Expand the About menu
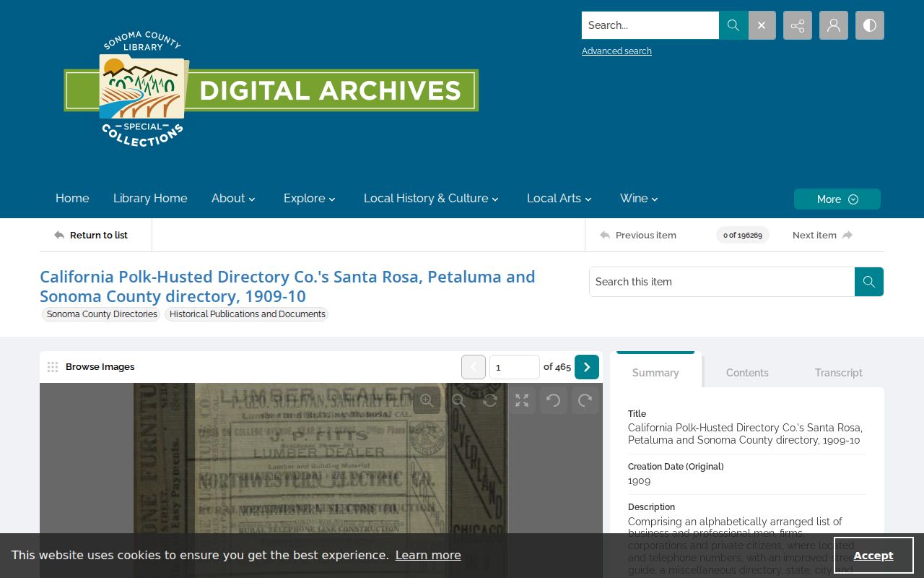Viewport: 924px width, 578px height. (x=233, y=199)
